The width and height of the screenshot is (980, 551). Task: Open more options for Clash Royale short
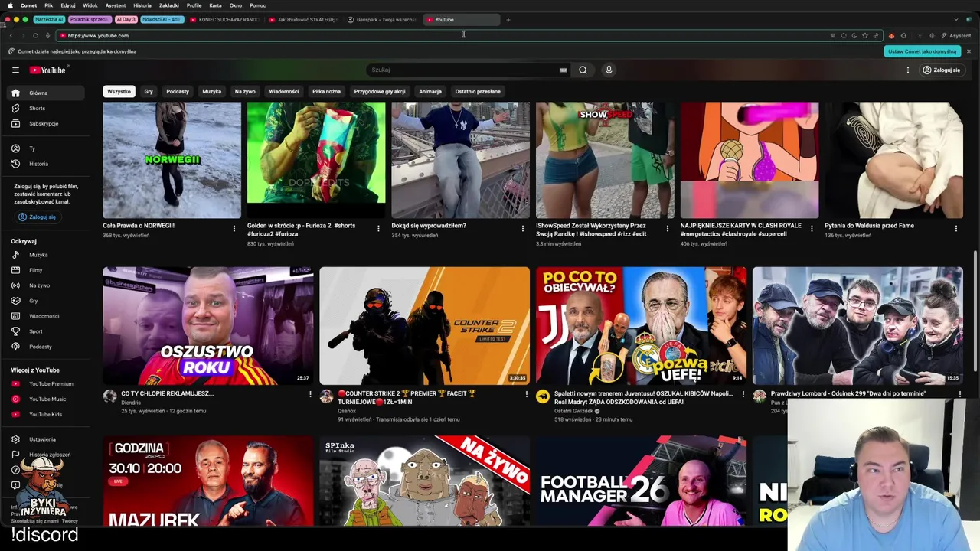[812, 228]
